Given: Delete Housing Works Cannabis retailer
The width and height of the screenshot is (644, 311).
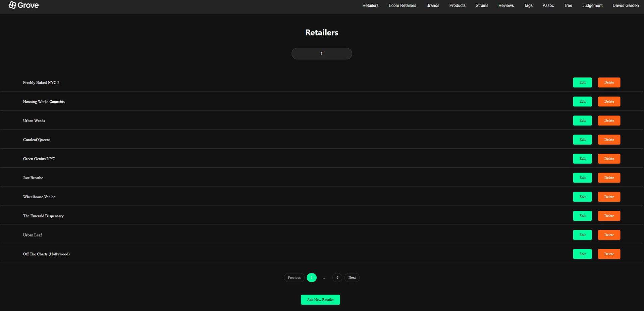Looking at the screenshot, I should 609,102.
